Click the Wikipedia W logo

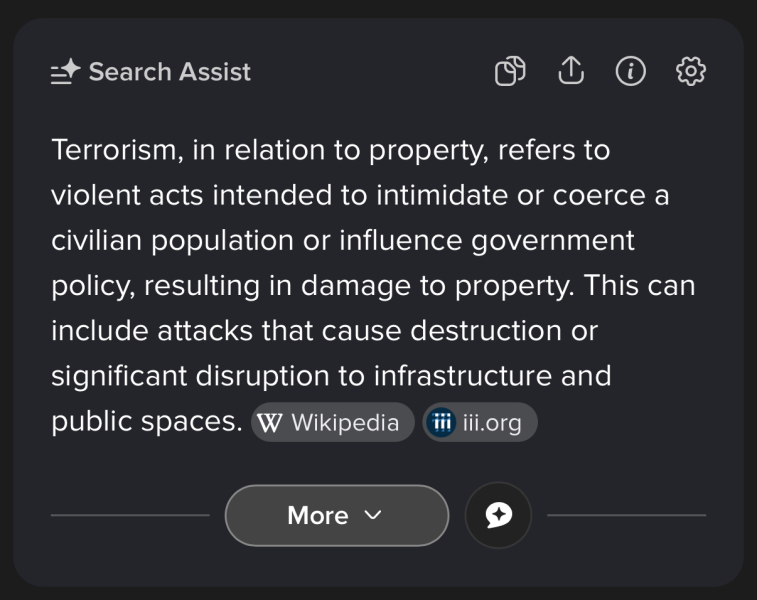tap(270, 423)
